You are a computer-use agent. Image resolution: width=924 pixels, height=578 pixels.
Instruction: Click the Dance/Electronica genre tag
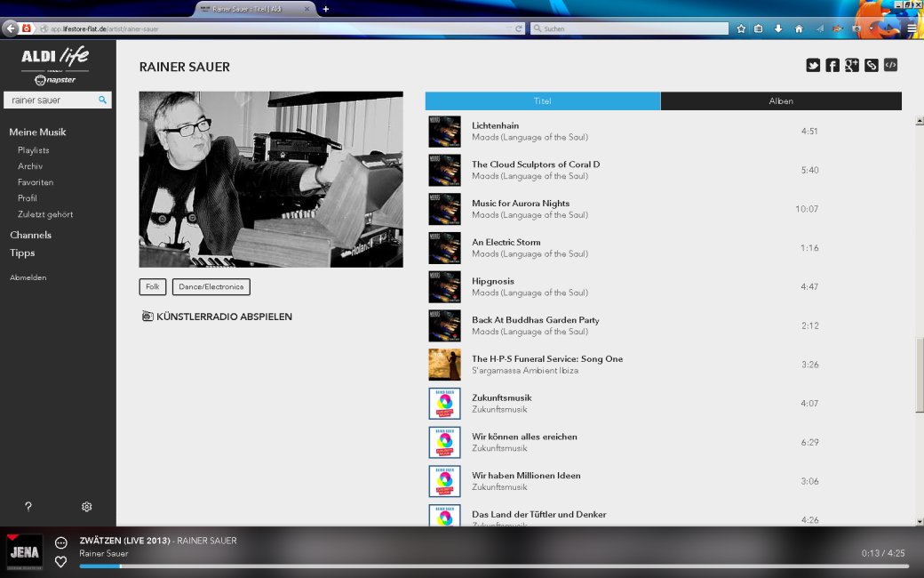tap(211, 286)
